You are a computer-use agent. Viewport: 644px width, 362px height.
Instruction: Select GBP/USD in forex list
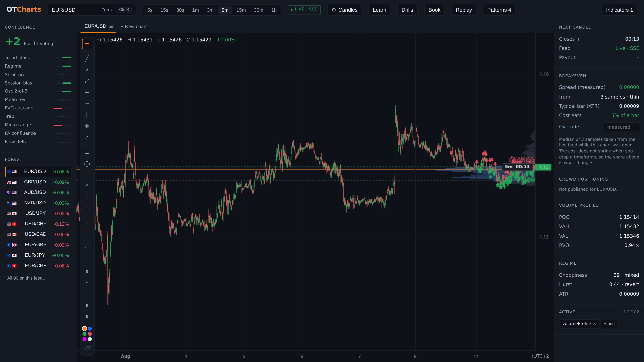pyautogui.click(x=38, y=182)
